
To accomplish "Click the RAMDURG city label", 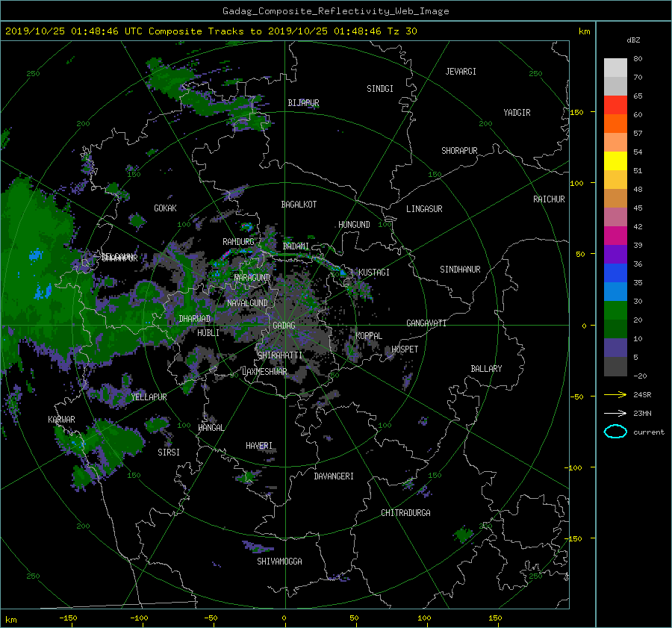I will pos(238,242).
